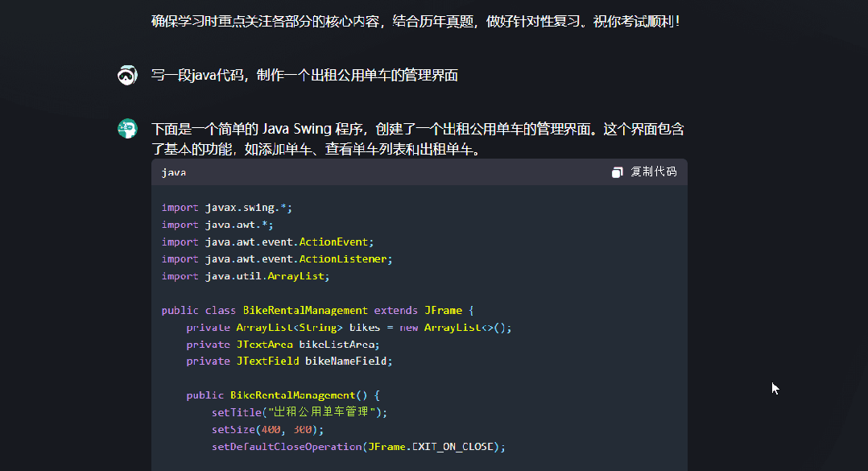Click the line 'import java.awt.*;'
The width and height of the screenshot is (868, 471).
coord(217,225)
